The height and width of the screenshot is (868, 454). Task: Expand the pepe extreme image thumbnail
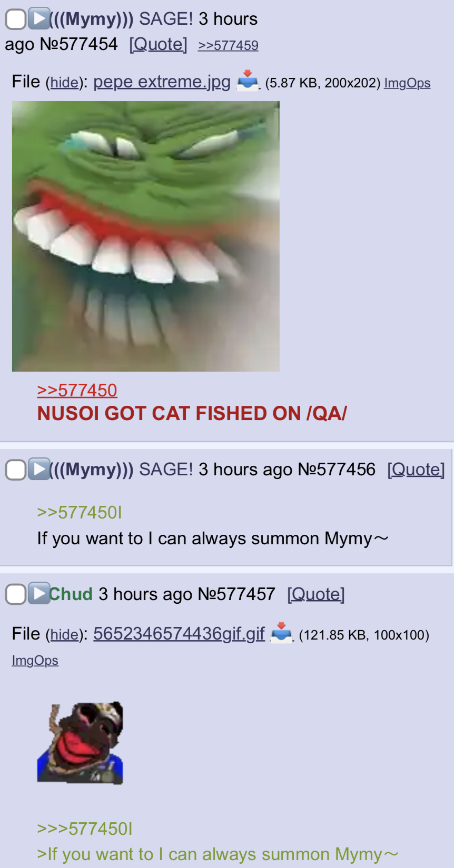point(146,236)
